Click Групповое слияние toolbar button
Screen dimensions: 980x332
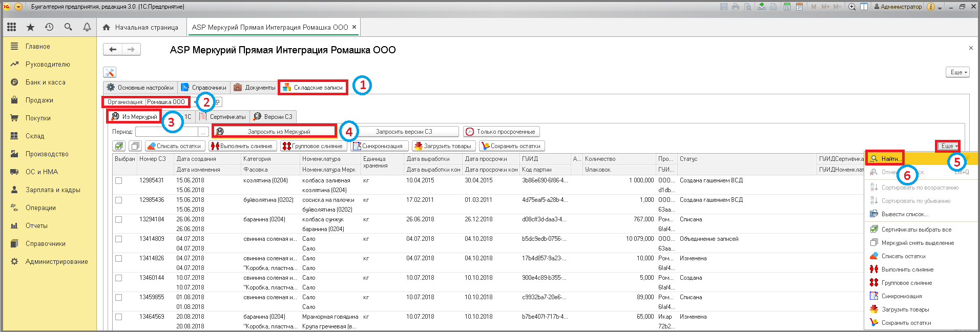314,146
